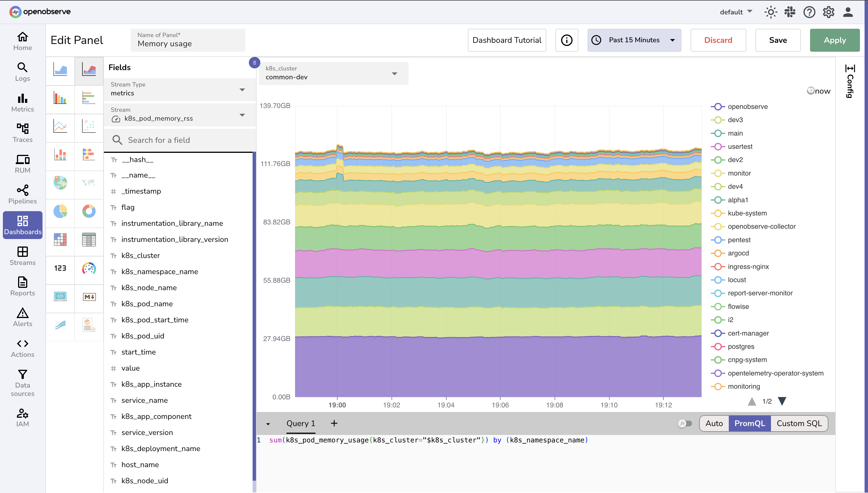Image resolution: width=868 pixels, height=493 pixels.
Task: Click the Search for a field input
Action: click(180, 140)
